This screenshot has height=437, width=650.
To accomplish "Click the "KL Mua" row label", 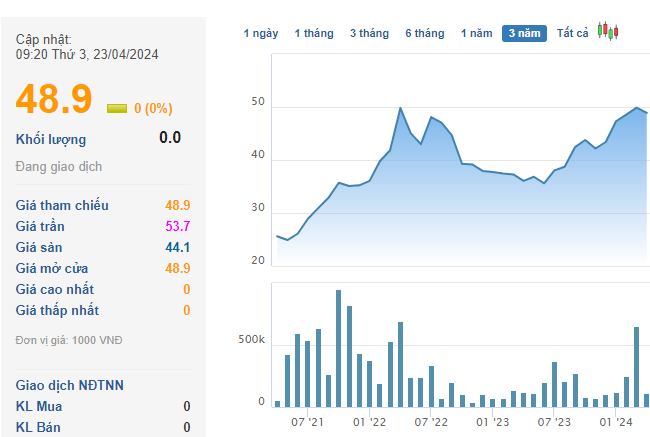I will click(x=38, y=406).
